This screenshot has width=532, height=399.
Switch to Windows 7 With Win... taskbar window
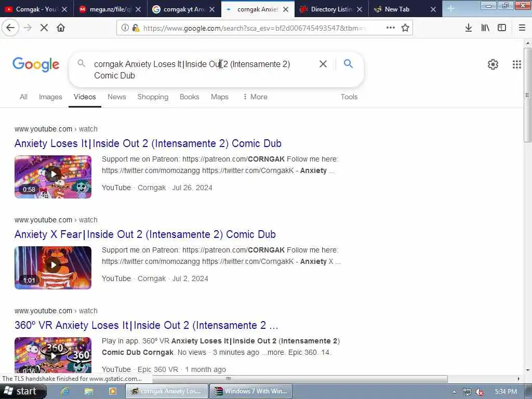point(251,391)
